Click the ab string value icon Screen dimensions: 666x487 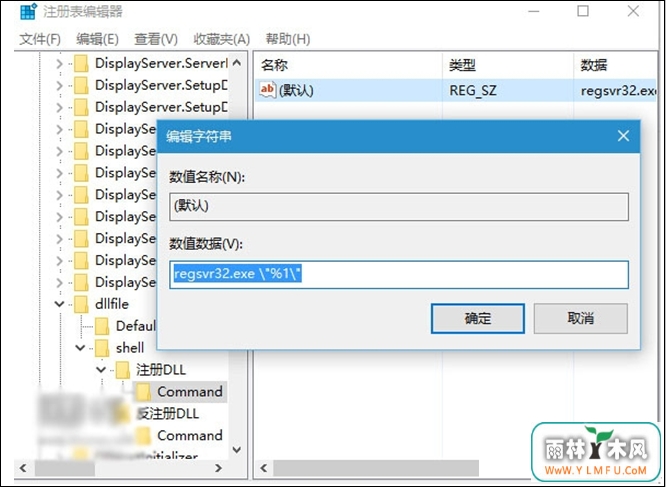point(268,90)
